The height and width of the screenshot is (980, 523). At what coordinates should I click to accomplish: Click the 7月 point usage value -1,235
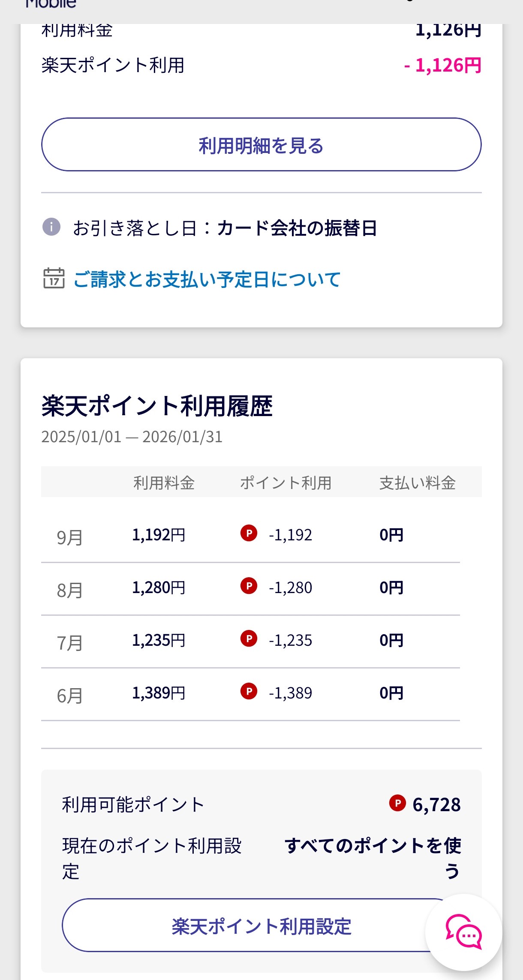pos(290,640)
